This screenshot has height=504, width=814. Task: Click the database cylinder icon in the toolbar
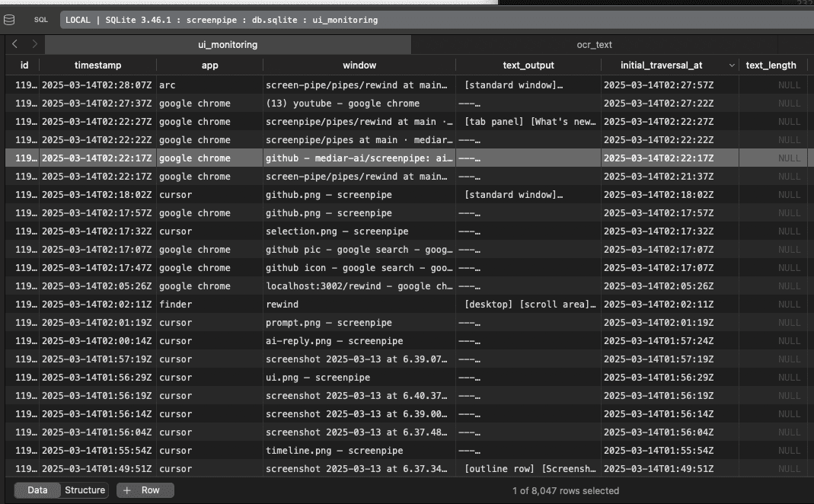[9, 20]
